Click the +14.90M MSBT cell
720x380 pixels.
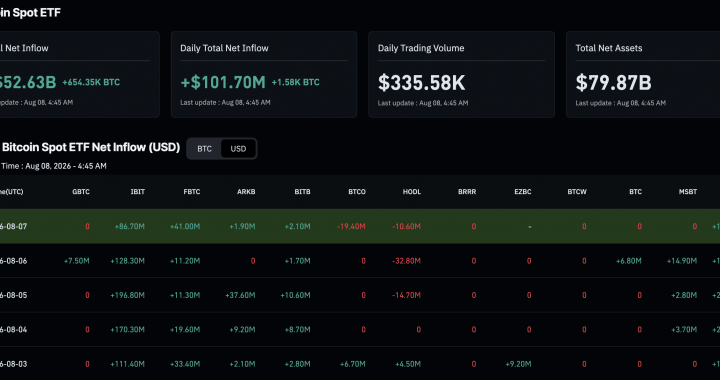coord(682,261)
